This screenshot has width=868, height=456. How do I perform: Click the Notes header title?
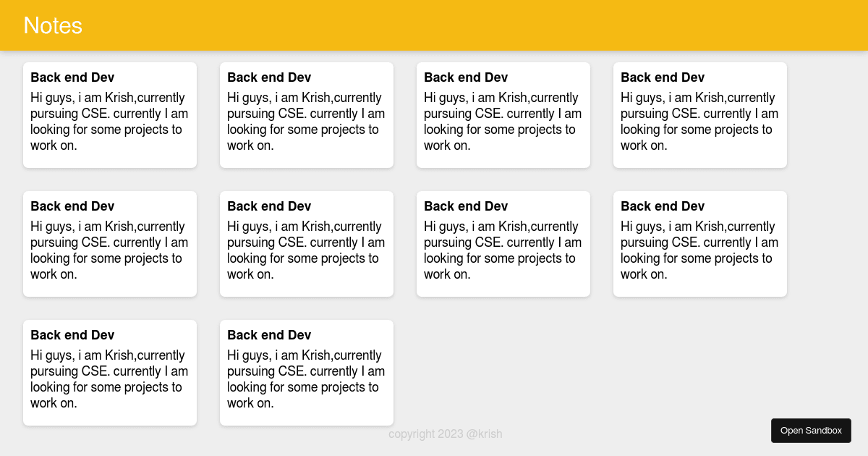[53, 25]
